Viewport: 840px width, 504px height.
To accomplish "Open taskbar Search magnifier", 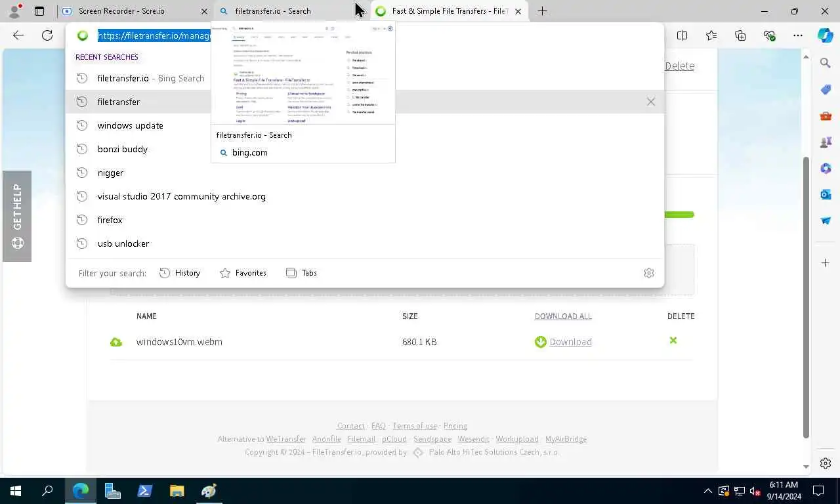I will pos(47,491).
